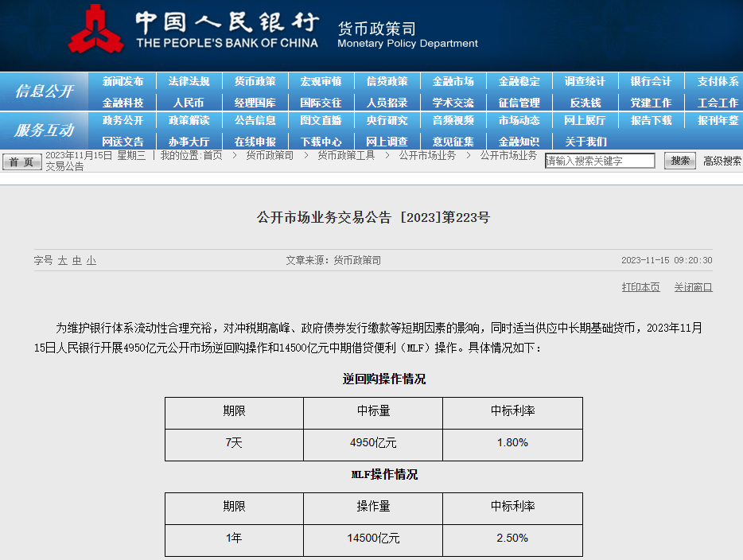The height and width of the screenshot is (560, 743).
Task: Click the 打印本页 print page link
Action: coord(640,287)
